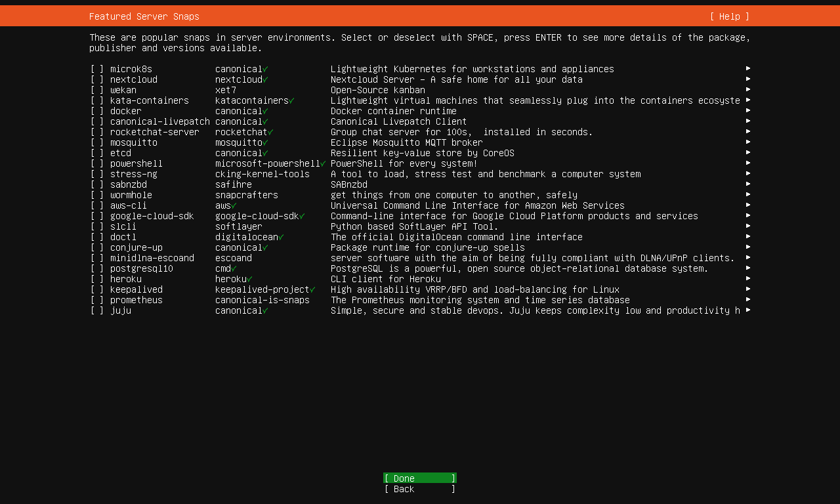Select the postgresql10 checkbox

[97, 268]
